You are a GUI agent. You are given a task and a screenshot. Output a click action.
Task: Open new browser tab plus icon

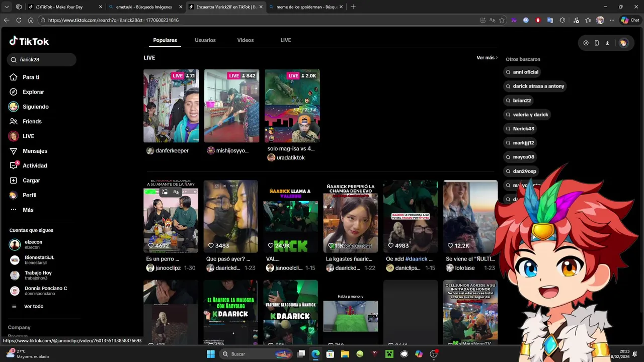point(353,7)
